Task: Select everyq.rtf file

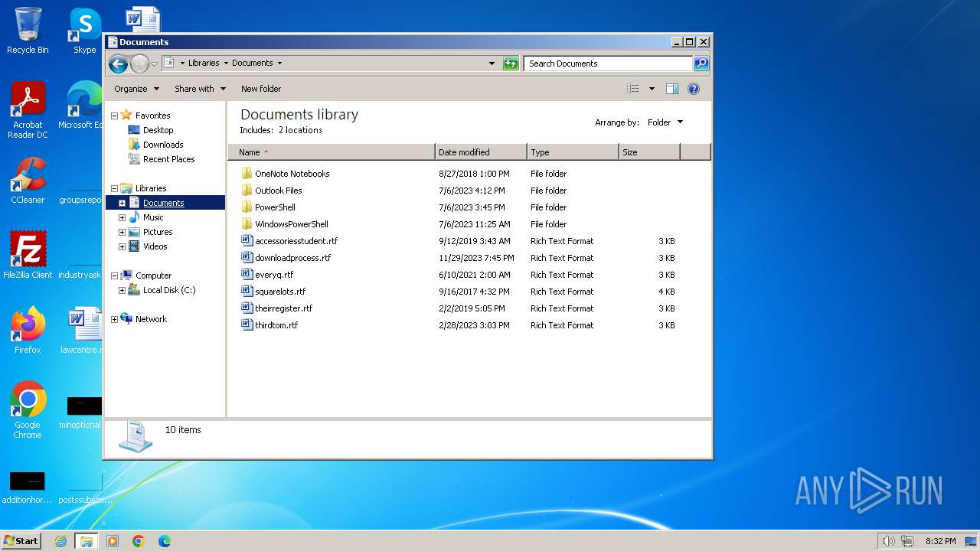Action: click(273, 275)
